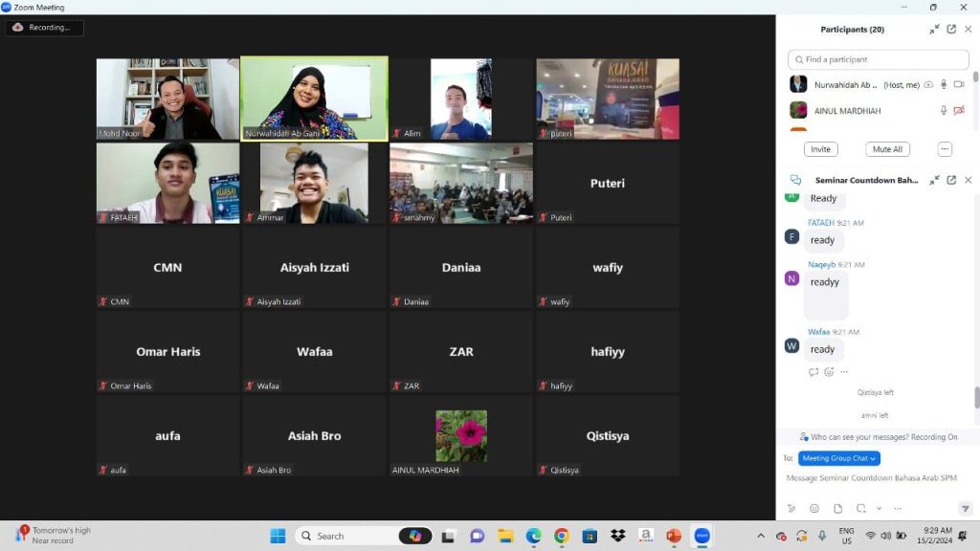Open the emoji picker in the chat toolbar
This screenshot has width=980, height=551.
(x=814, y=507)
